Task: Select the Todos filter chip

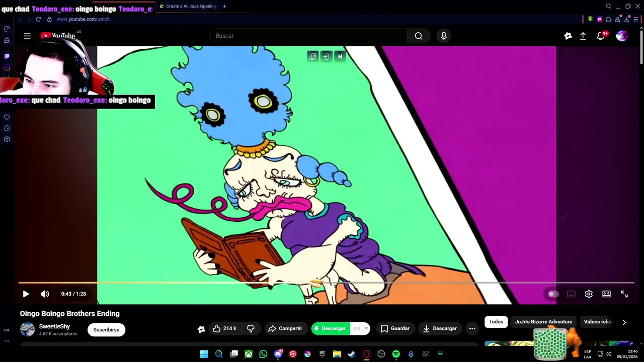Action: (x=496, y=322)
